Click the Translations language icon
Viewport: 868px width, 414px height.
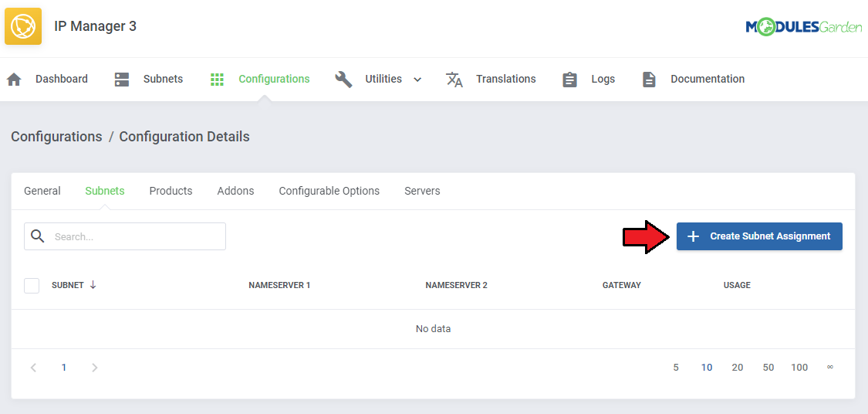(x=454, y=80)
